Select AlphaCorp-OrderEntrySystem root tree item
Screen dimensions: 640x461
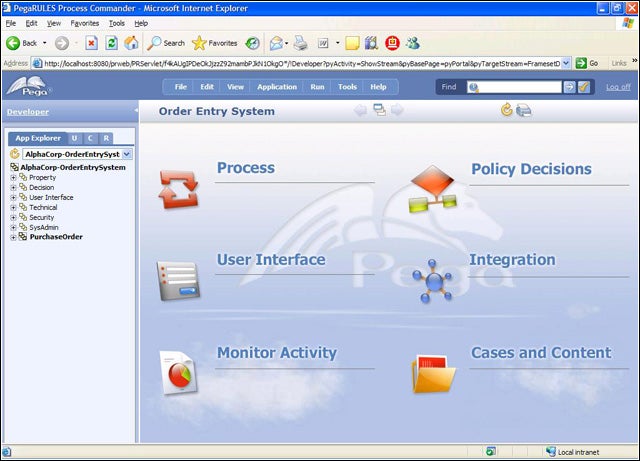[x=73, y=167]
